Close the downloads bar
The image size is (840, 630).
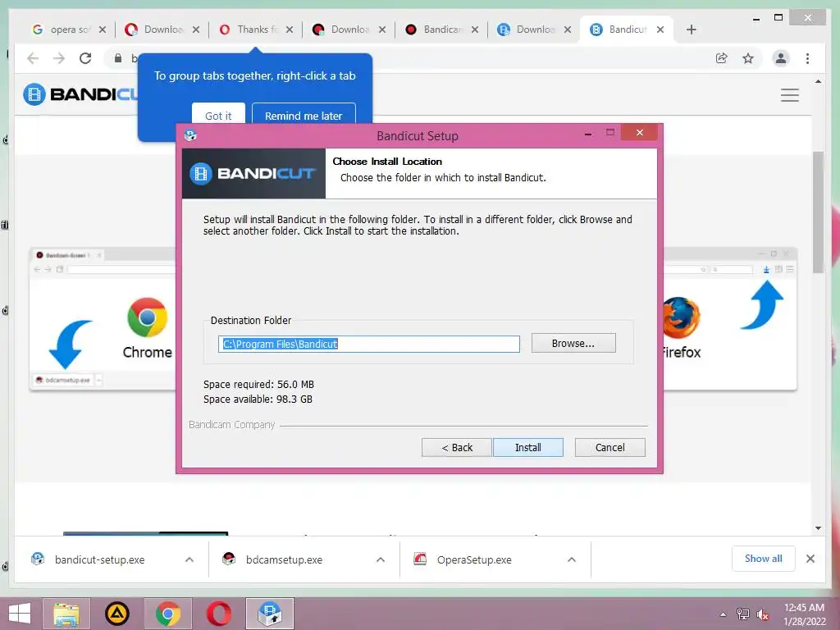(x=810, y=559)
